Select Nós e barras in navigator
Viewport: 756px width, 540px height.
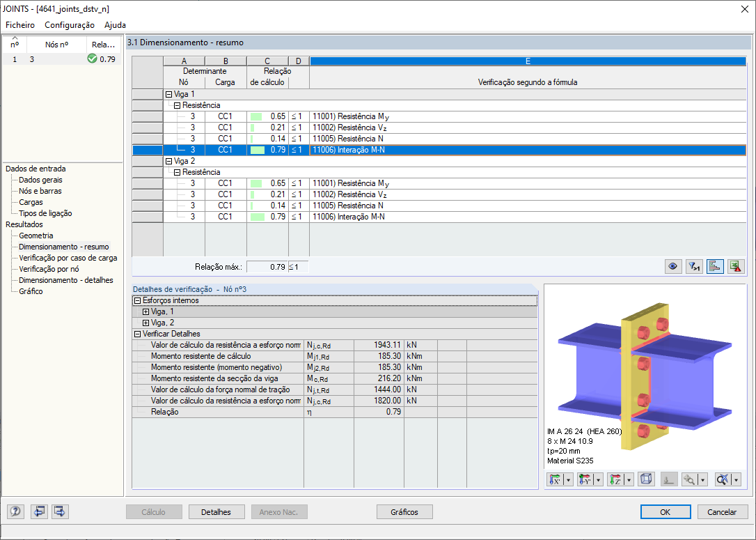point(40,191)
